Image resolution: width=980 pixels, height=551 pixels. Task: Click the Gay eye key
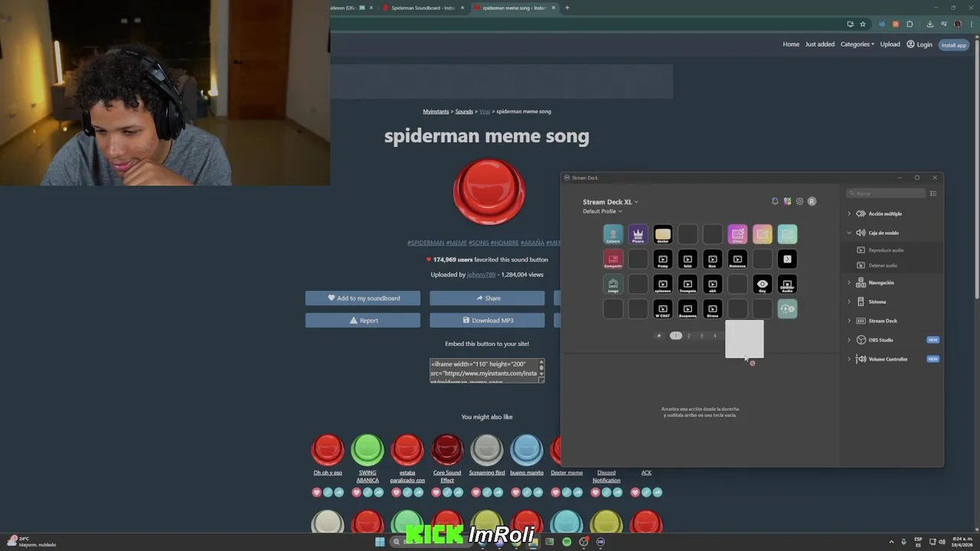(x=762, y=284)
